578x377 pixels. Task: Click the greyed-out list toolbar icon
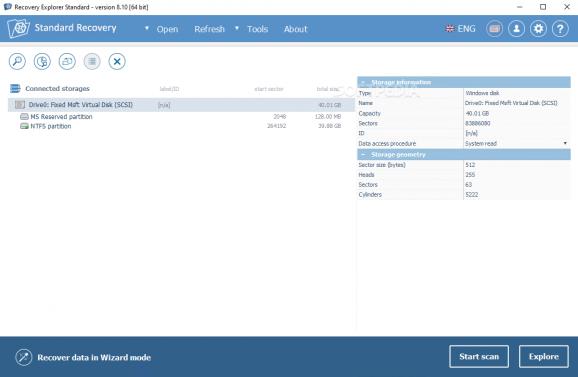92,61
